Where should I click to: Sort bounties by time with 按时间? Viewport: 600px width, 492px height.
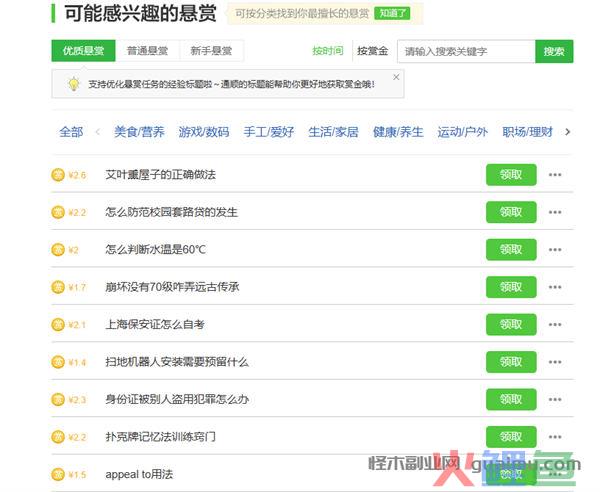(x=328, y=51)
